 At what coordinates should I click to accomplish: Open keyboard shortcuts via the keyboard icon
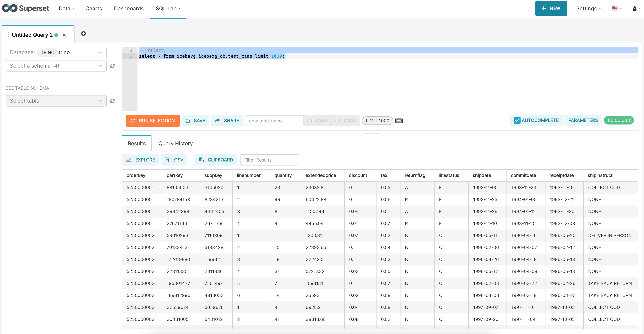tap(399, 121)
